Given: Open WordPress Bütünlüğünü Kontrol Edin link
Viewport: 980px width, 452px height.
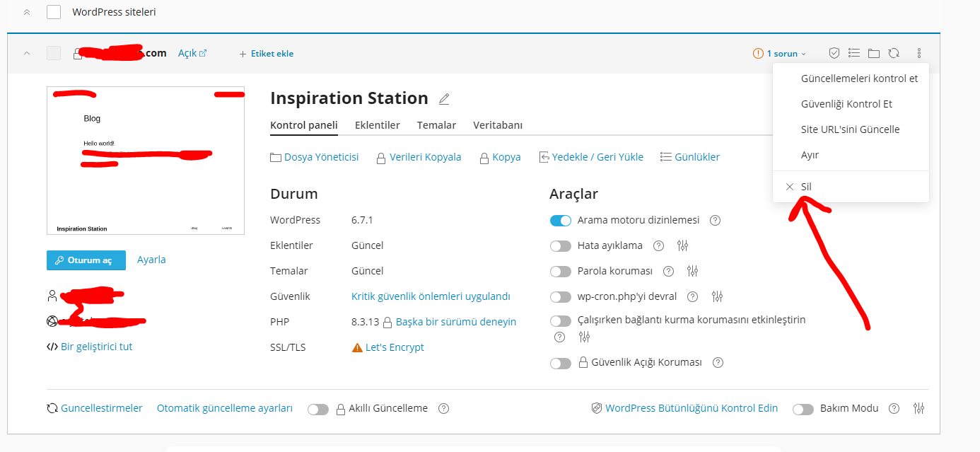Looking at the screenshot, I should (x=684, y=408).
